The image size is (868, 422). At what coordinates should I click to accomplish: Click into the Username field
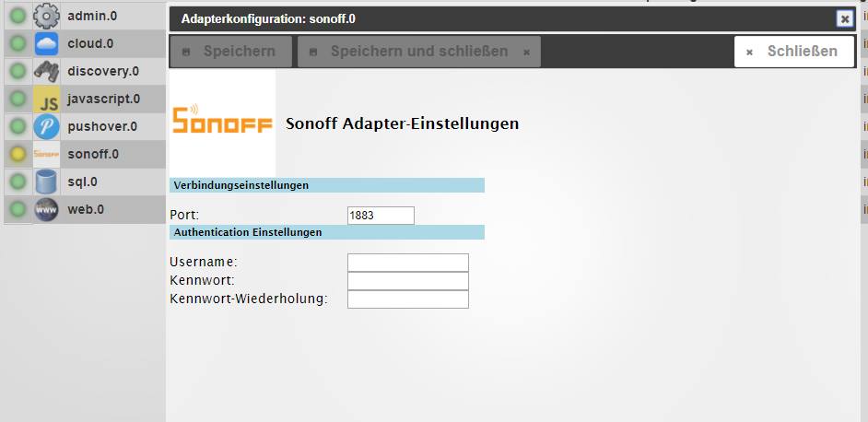coord(407,263)
